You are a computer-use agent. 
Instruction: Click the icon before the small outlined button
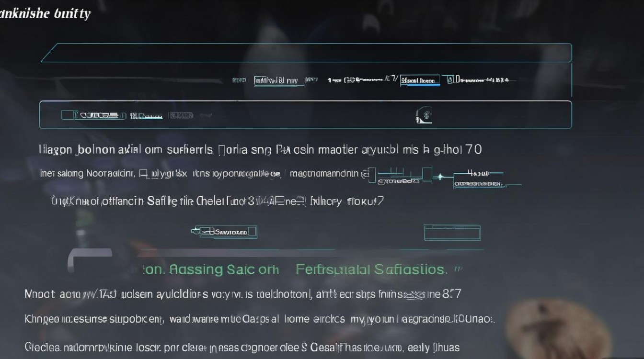pos(195,231)
